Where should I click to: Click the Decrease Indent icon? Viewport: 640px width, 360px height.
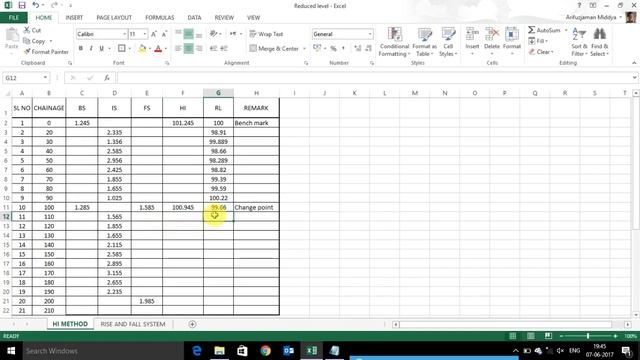click(x=213, y=49)
